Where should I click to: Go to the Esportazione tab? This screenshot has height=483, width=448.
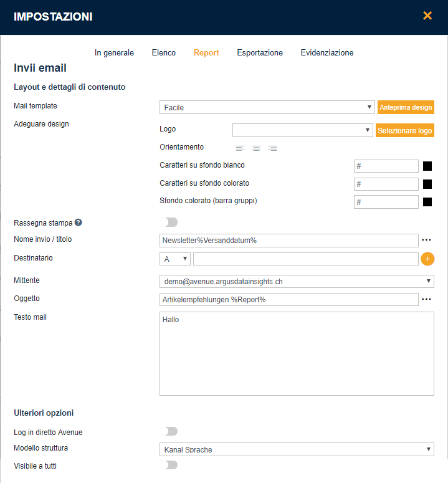pyautogui.click(x=260, y=53)
